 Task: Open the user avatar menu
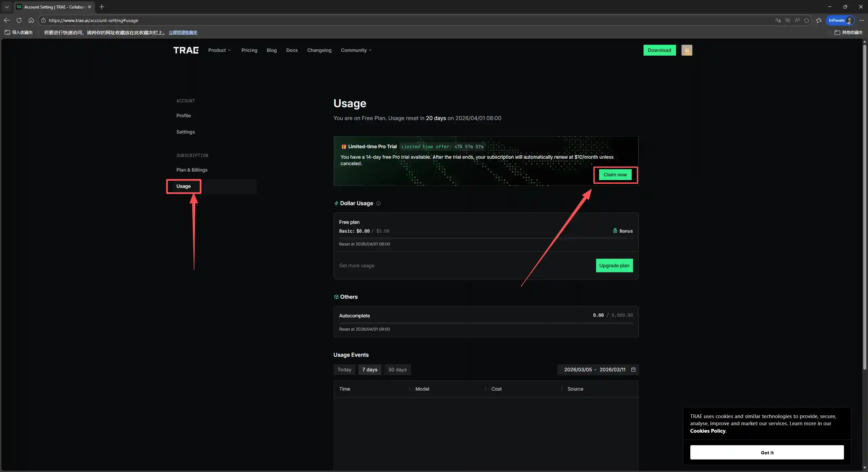(687, 50)
